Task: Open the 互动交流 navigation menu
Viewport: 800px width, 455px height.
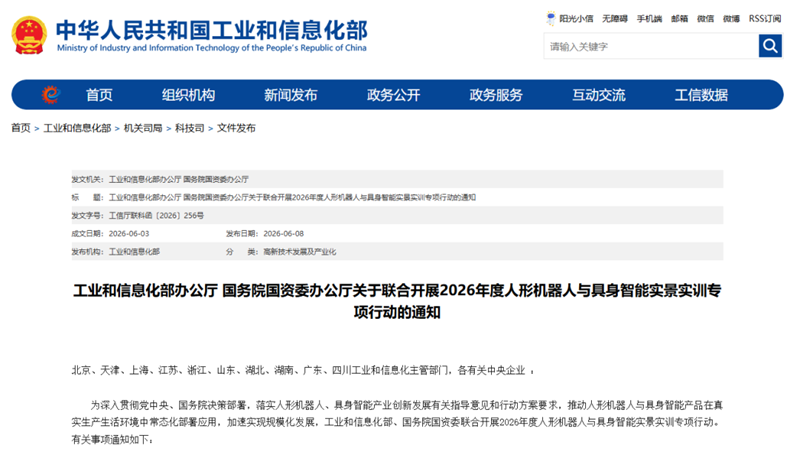Action: point(598,95)
